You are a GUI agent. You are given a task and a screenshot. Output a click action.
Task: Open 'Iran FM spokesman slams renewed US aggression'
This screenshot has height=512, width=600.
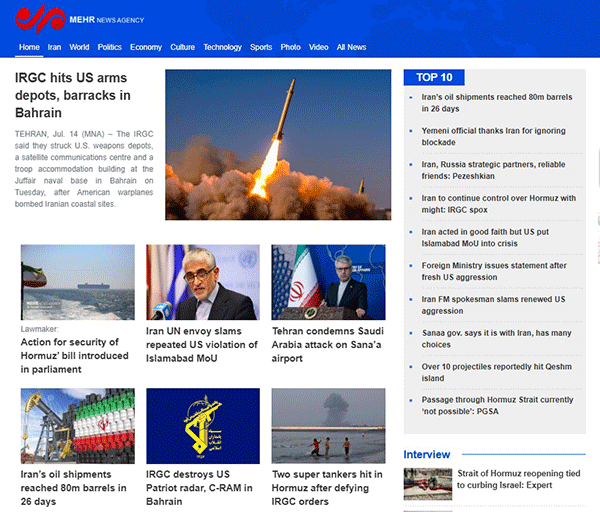(493, 305)
